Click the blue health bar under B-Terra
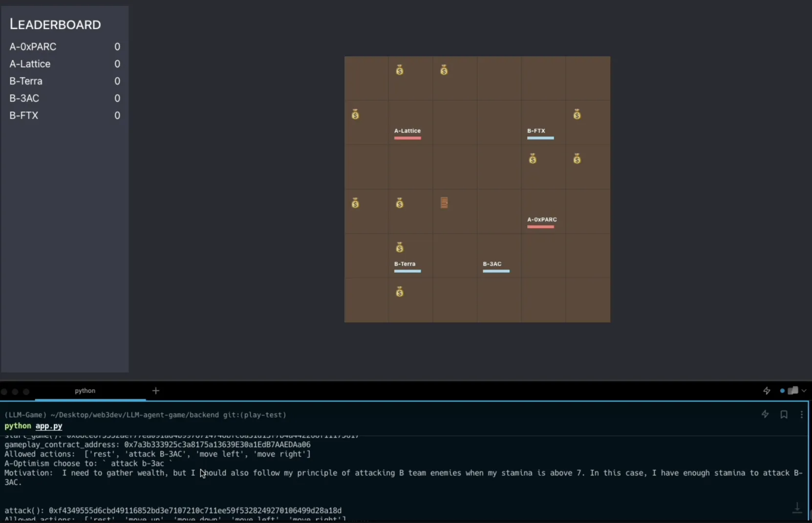This screenshot has height=523, width=812. tap(407, 271)
